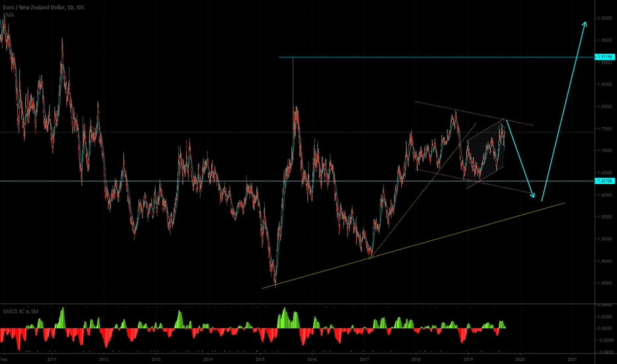Click the 2014 label on the time axis

(208, 359)
